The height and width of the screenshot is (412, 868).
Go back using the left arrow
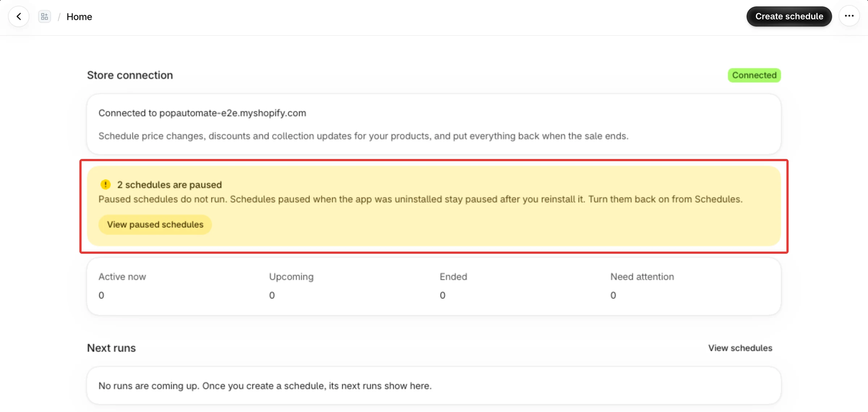19,17
